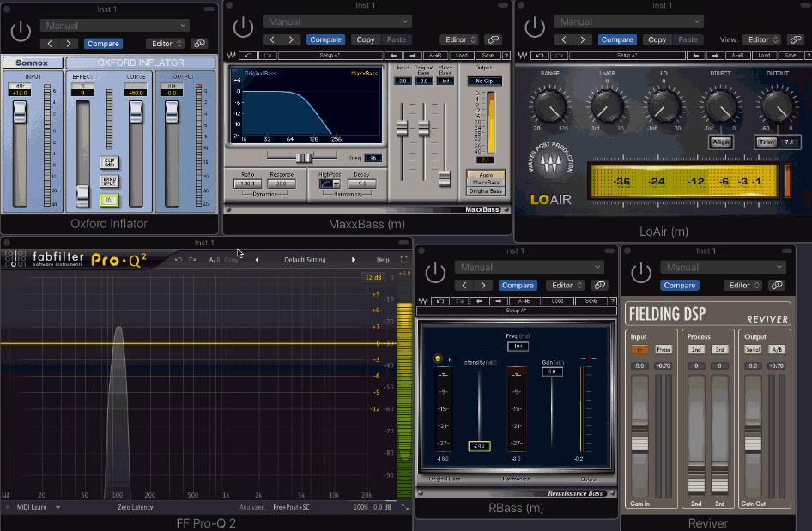Click the link icon in LoAir header
Screen dimensions: 812x531
[795, 39]
